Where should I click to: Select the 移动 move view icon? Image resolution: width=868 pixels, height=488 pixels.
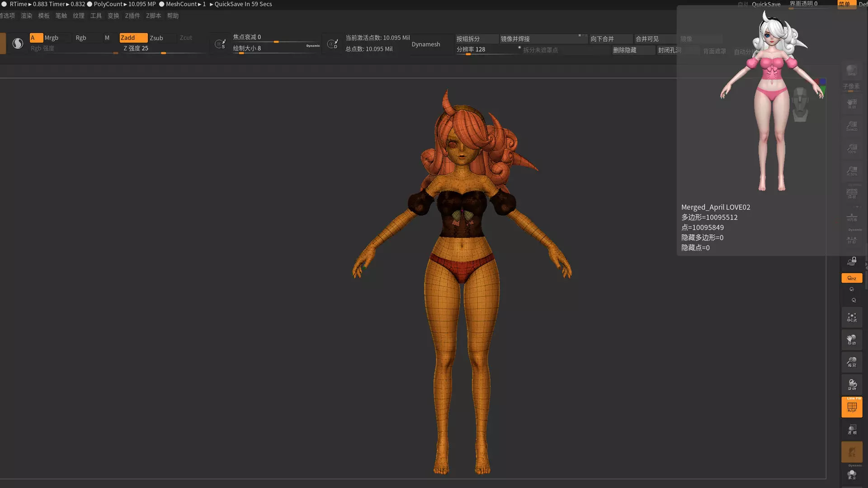coord(852,340)
